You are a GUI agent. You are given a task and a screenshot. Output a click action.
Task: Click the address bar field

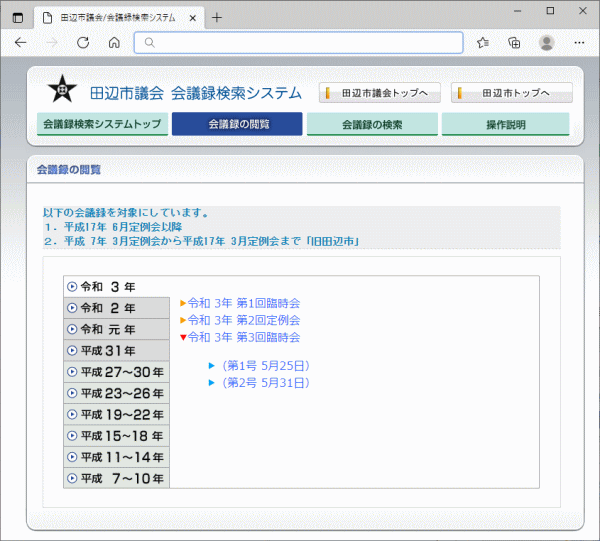(x=298, y=42)
